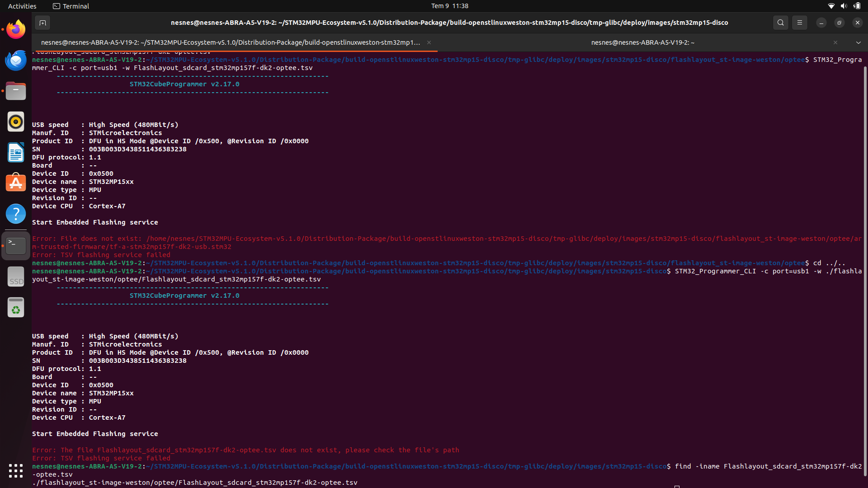Click the terminal search magnifier icon

coord(780,23)
